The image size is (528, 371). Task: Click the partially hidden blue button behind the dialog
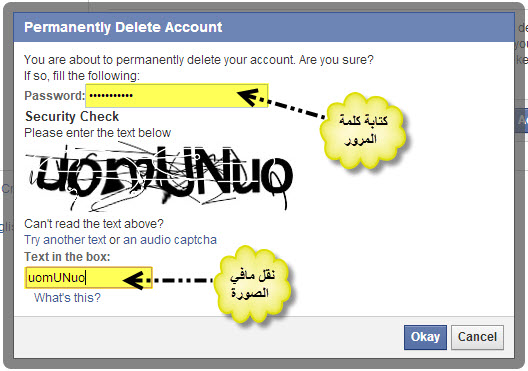coord(521,120)
